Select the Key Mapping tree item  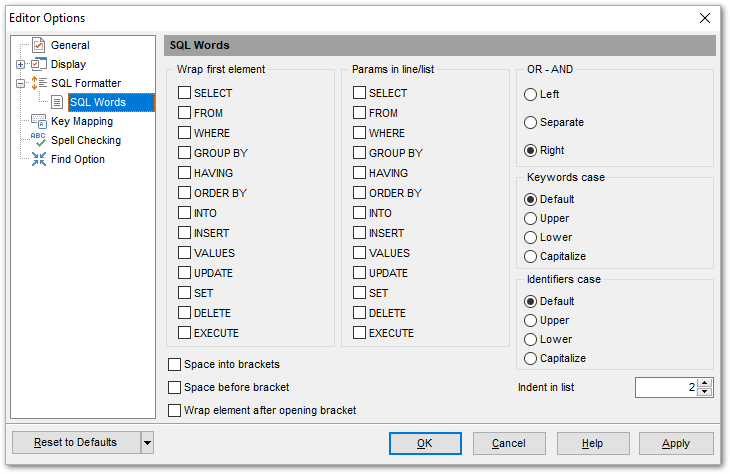(82, 121)
